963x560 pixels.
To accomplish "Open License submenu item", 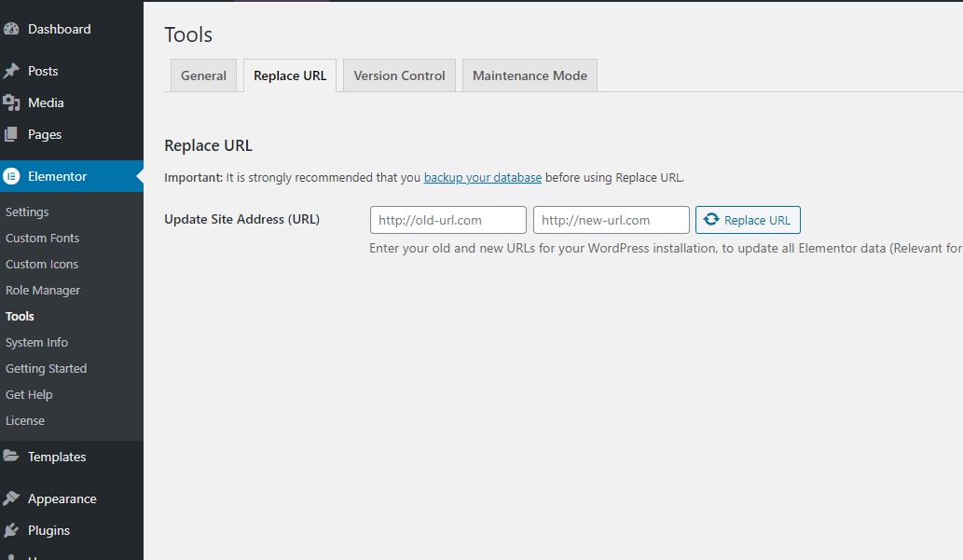I will click(25, 420).
